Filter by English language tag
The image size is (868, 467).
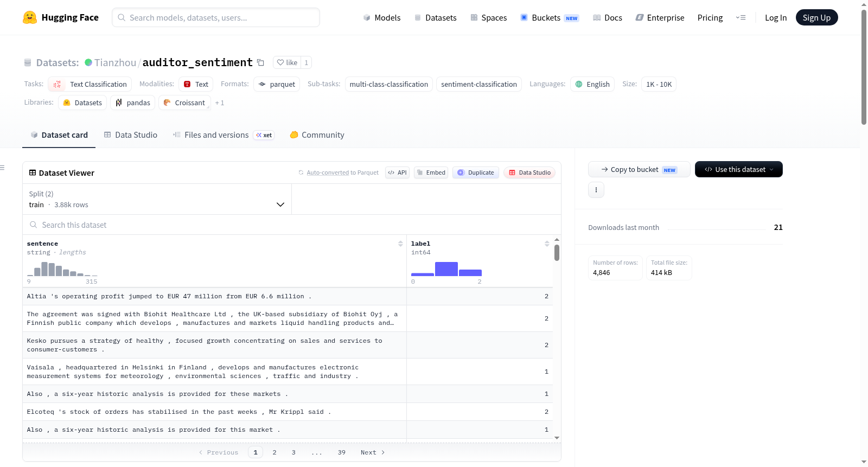(592, 84)
